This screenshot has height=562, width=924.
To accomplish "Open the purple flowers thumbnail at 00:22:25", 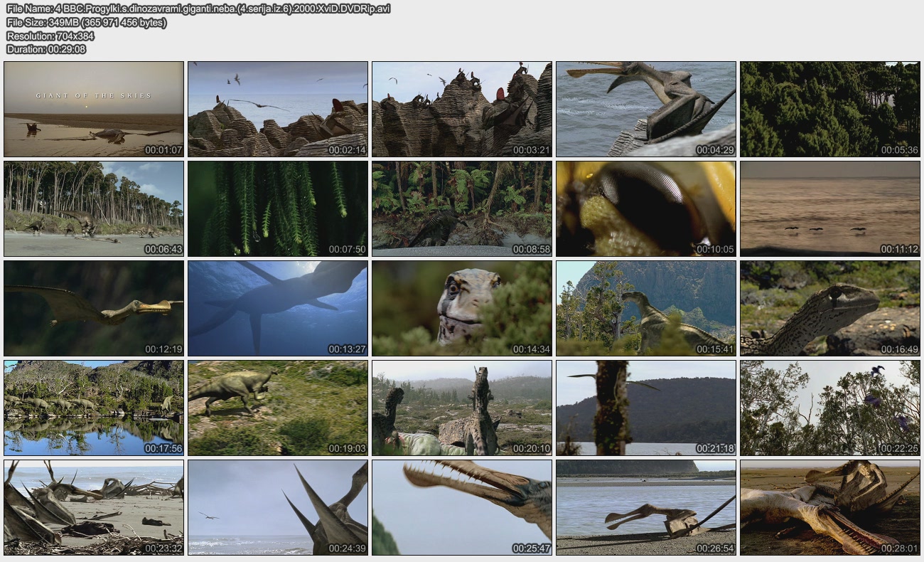I will [830, 408].
